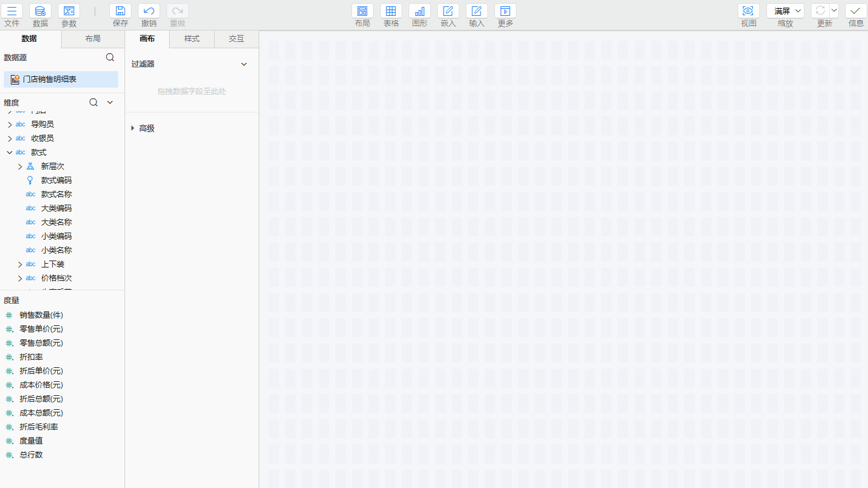868x488 pixels.
Task: Search data sources with the magnifier icon
Action: tap(110, 57)
